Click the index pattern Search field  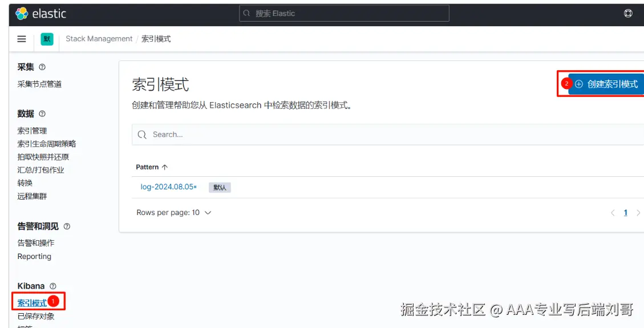point(388,135)
